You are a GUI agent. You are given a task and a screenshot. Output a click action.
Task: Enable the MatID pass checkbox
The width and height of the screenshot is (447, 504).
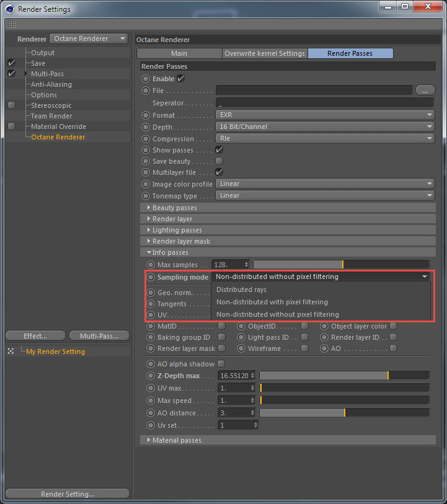click(221, 326)
